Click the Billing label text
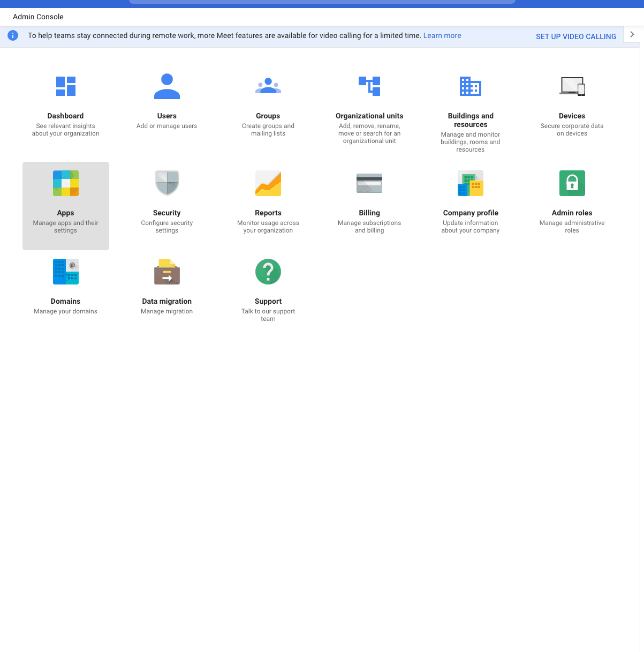This screenshot has width=644, height=652. 369,213
